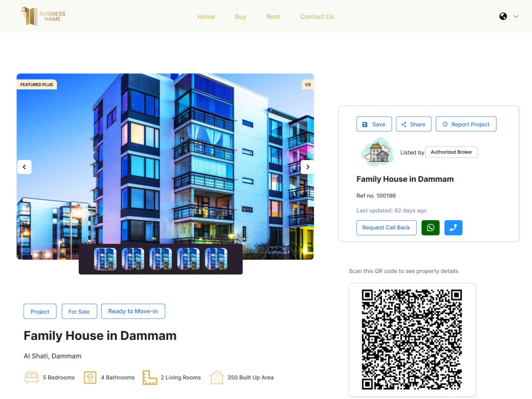Click the bathroom icon next to Bathrooms

pyautogui.click(x=90, y=377)
